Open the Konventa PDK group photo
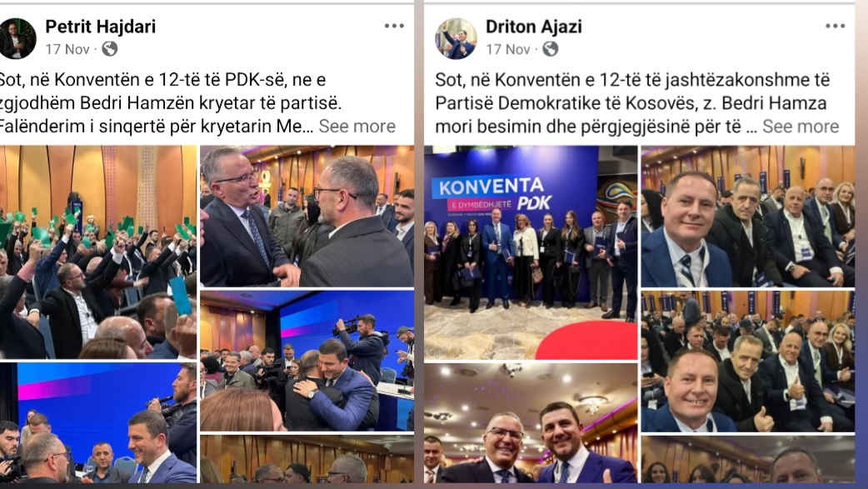 point(531,252)
